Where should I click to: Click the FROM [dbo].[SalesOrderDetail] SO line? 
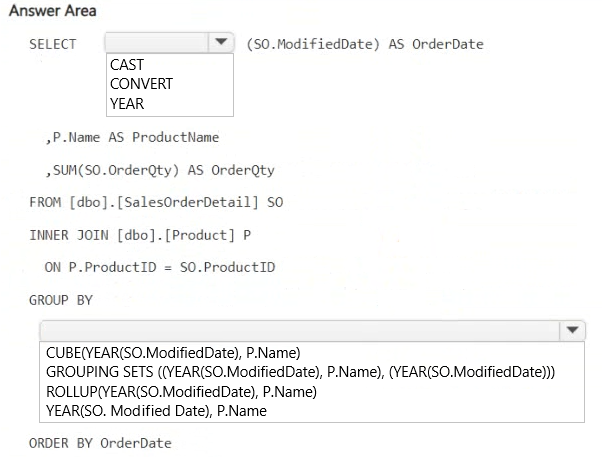[156, 202]
